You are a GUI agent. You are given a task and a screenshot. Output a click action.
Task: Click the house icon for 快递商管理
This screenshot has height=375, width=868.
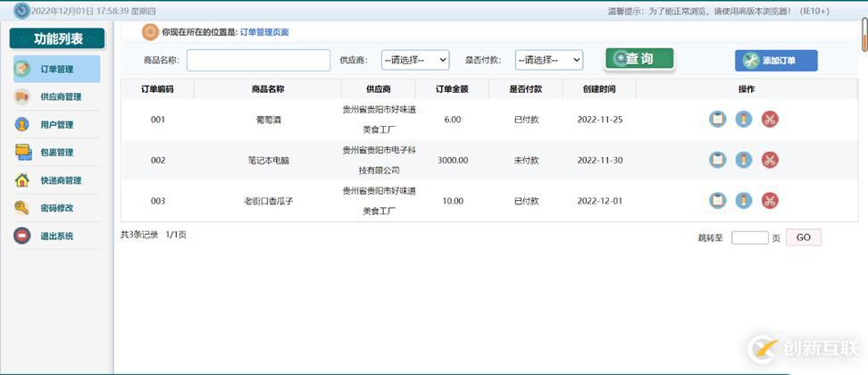click(22, 180)
